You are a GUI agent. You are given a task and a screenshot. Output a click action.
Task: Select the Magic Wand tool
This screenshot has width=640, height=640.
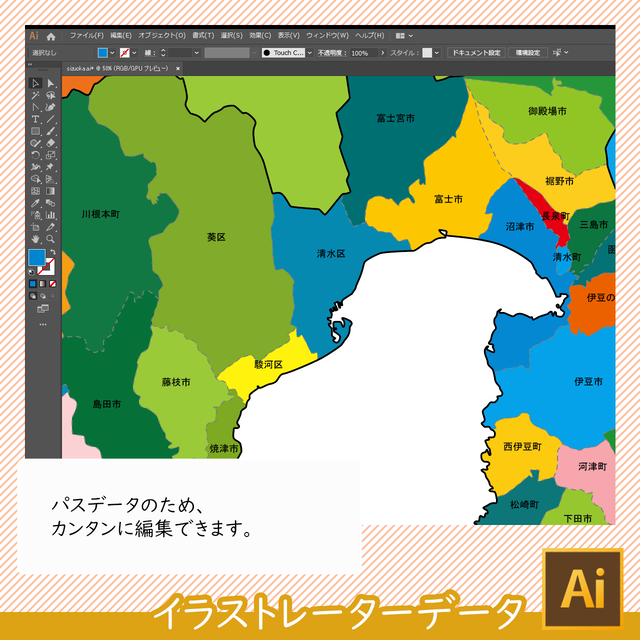tap(36, 96)
